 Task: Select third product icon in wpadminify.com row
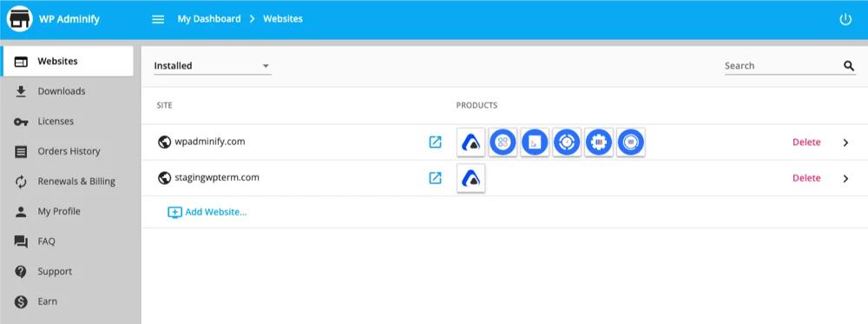535,142
